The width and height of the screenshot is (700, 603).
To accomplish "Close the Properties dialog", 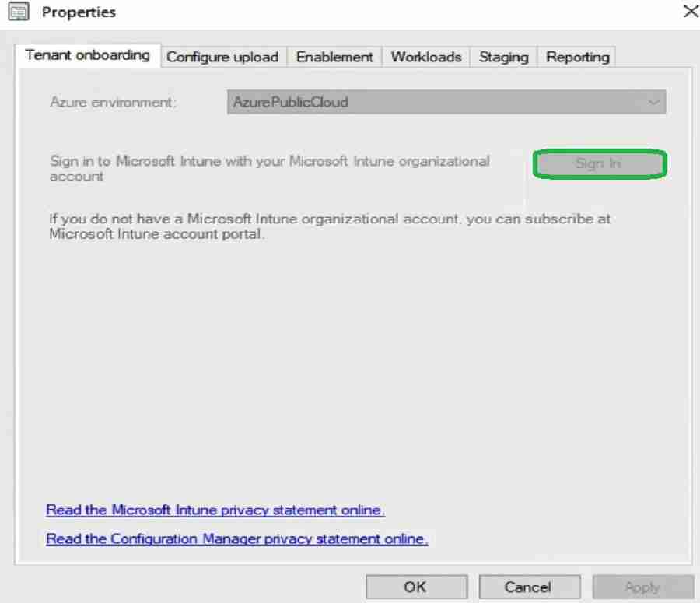I will pyautogui.click(x=691, y=11).
